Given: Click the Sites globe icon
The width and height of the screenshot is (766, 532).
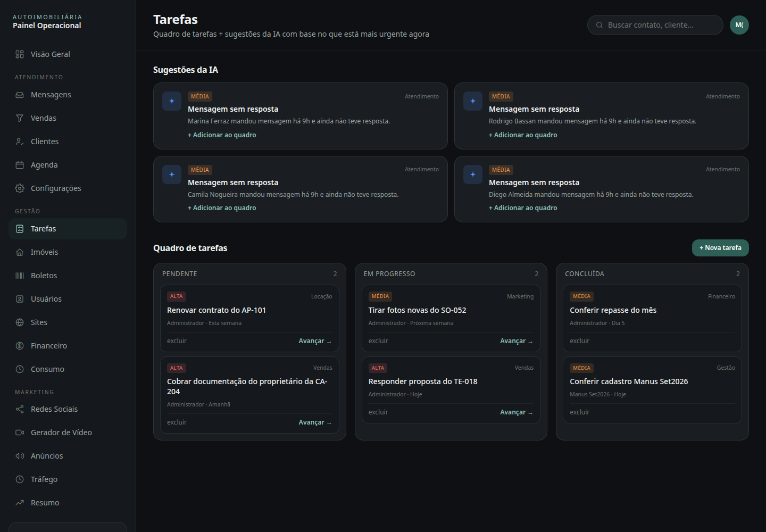Looking at the screenshot, I should tap(20, 322).
